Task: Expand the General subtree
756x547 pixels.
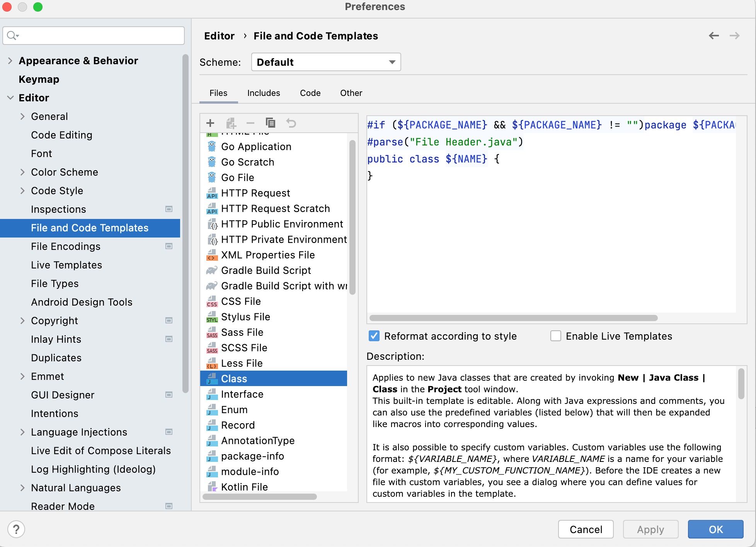Action: click(x=22, y=116)
